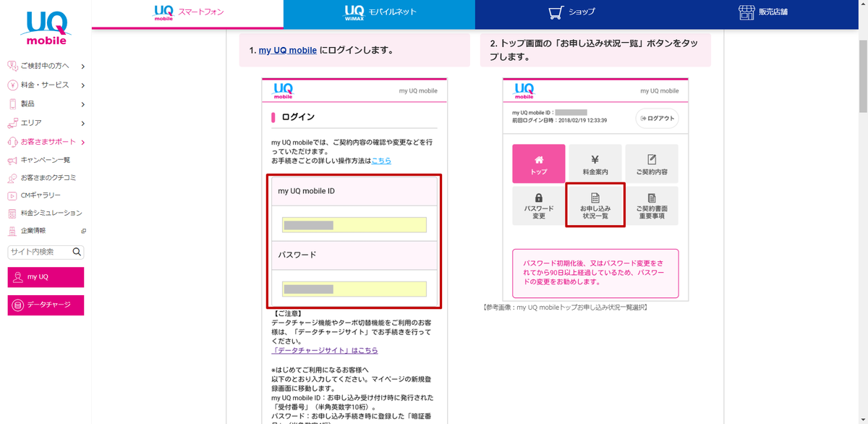Click the external-link icon next to 企業情報
Screen dimensions: 868x424
[x=83, y=231]
